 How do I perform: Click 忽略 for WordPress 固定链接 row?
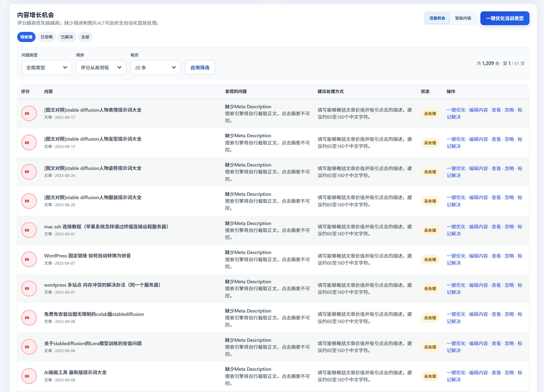509,256
